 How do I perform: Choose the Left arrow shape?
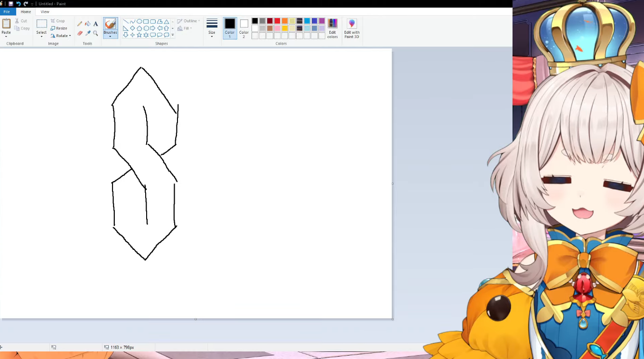160,28
